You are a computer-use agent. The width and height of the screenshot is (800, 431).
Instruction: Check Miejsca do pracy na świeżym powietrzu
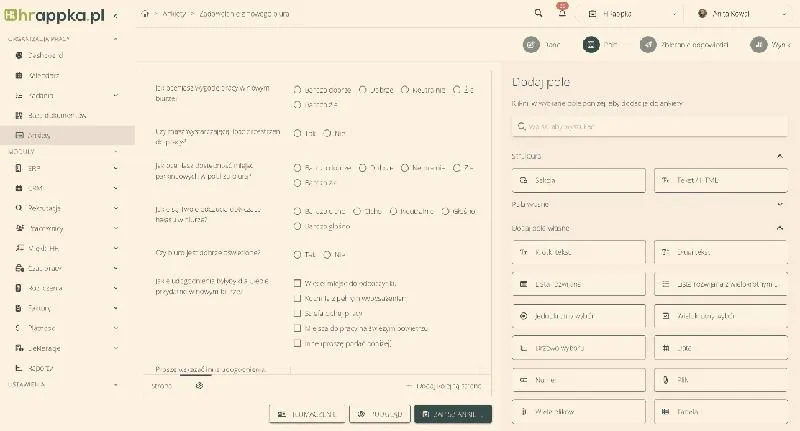pos(297,328)
